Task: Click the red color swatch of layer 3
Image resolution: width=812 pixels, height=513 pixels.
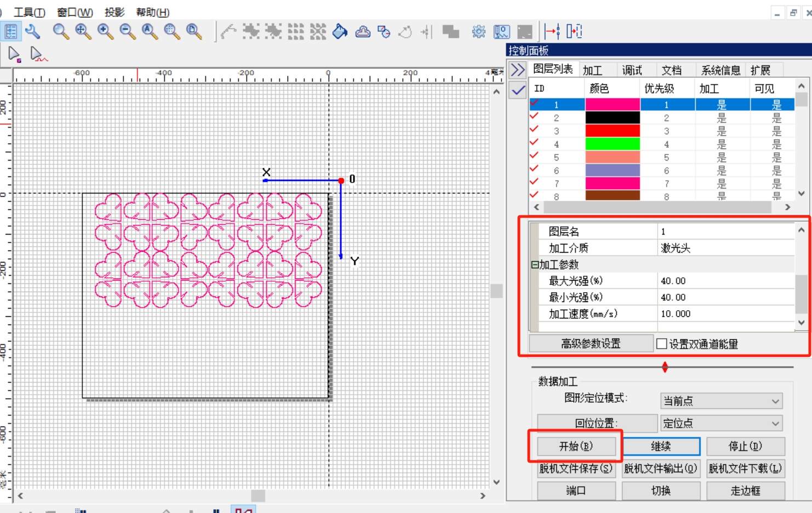Action: click(x=613, y=131)
